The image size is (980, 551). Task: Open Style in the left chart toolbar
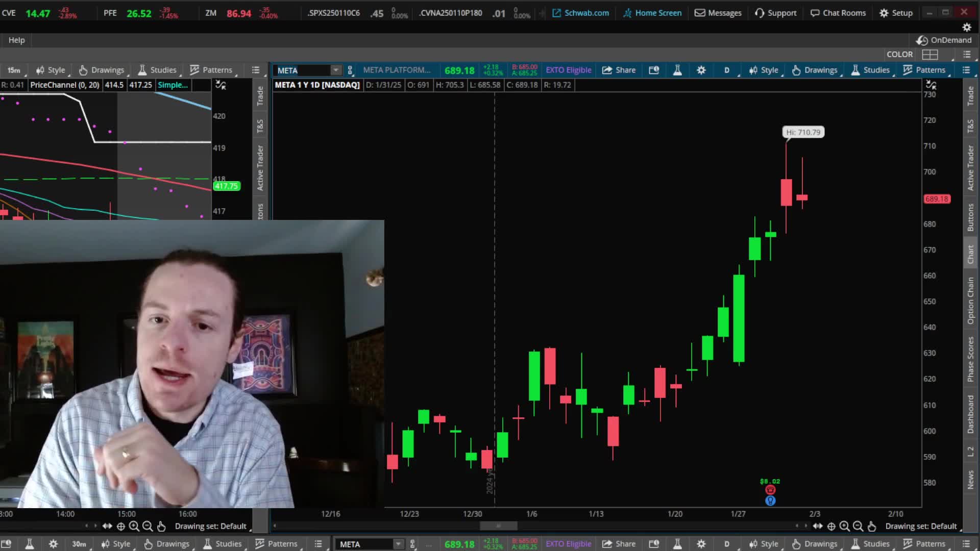click(x=50, y=70)
